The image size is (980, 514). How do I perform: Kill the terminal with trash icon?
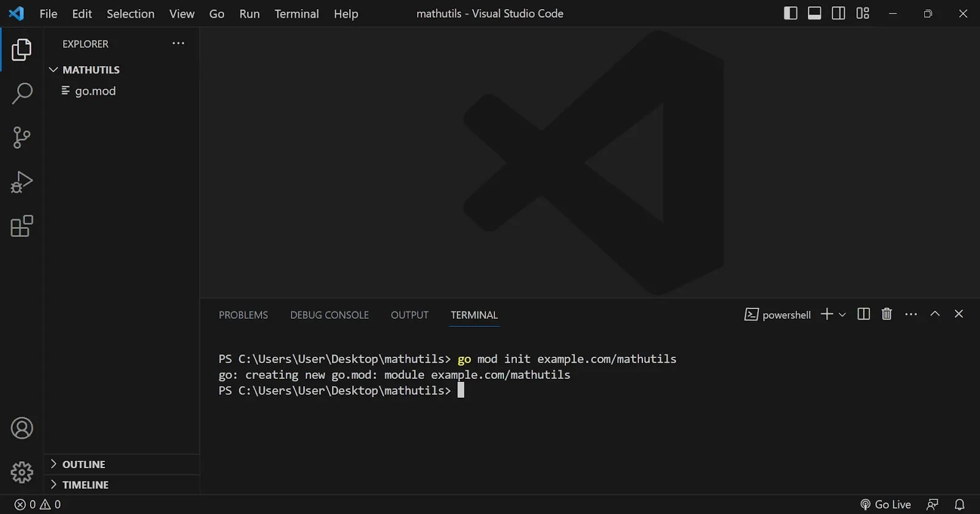tap(886, 314)
